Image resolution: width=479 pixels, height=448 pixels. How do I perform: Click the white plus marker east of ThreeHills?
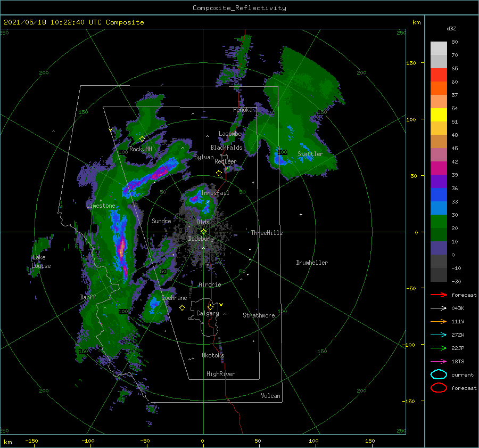301,214
